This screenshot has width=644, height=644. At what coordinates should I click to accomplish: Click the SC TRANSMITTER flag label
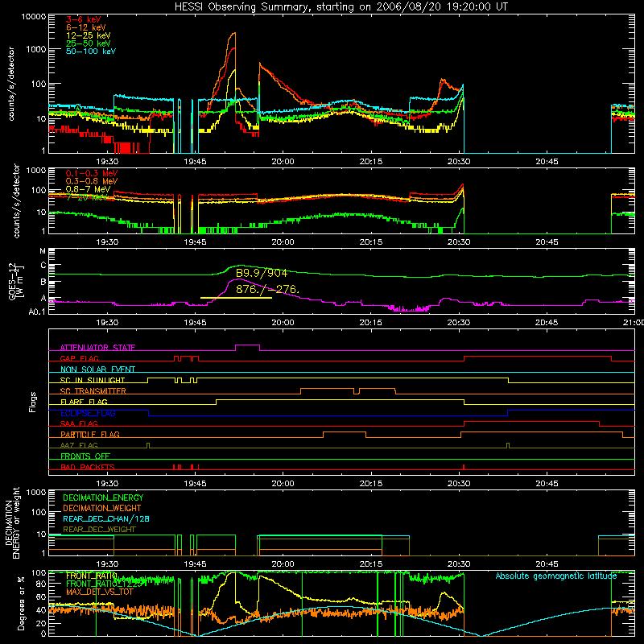(x=93, y=391)
